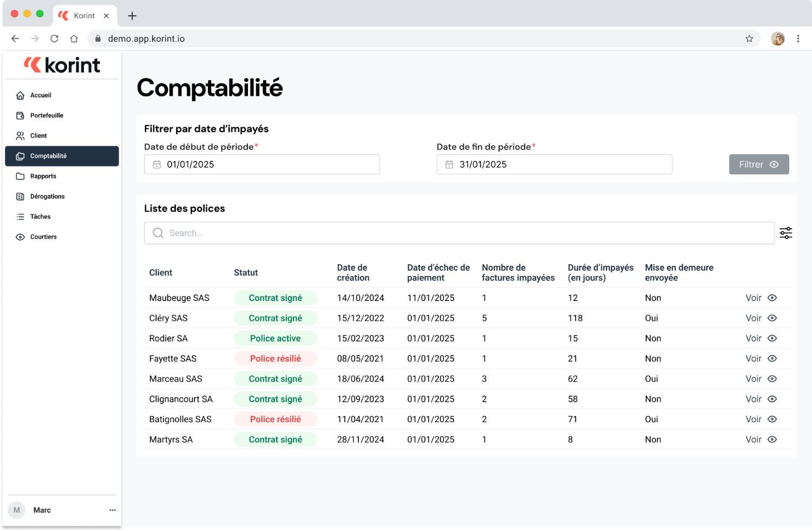
Task: Open Courtiers in the sidebar
Action: click(x=62, y=237)
